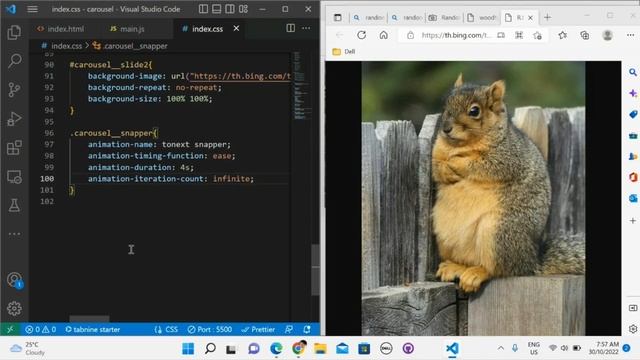
Task: Open the editor More Actions menu
Action: pos(306,28)
